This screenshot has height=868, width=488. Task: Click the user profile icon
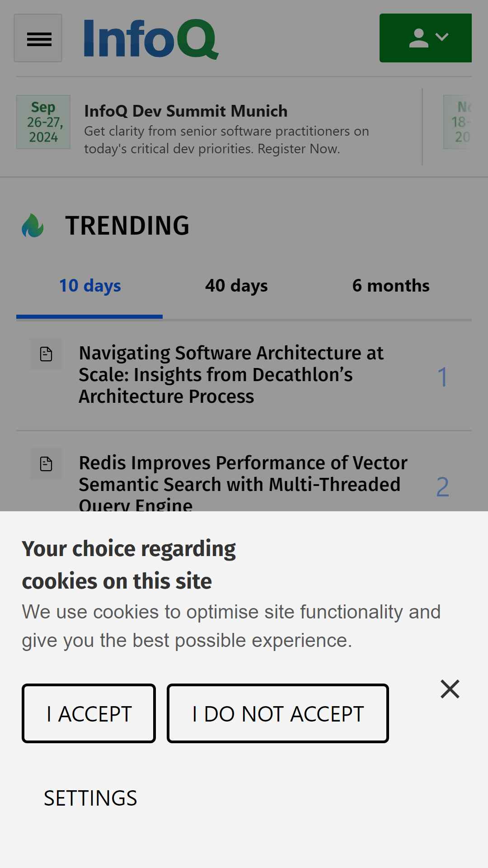pos(418,38)
